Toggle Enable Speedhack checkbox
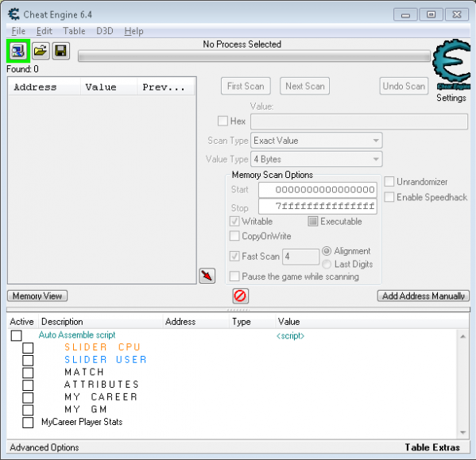The height and width of the screenshot is (460, 476). 389,197
